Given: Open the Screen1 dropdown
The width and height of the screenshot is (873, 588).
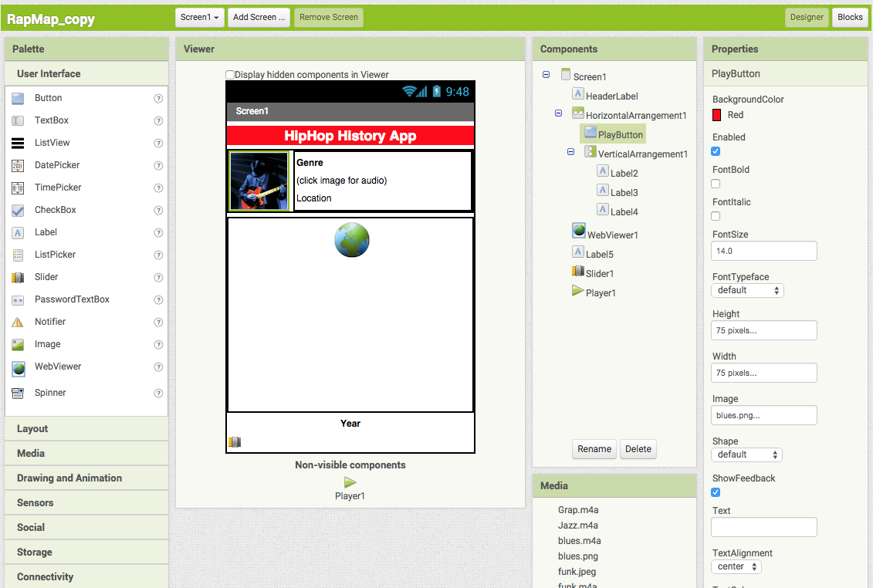Looking at the screenshot, I should [200, 17].
